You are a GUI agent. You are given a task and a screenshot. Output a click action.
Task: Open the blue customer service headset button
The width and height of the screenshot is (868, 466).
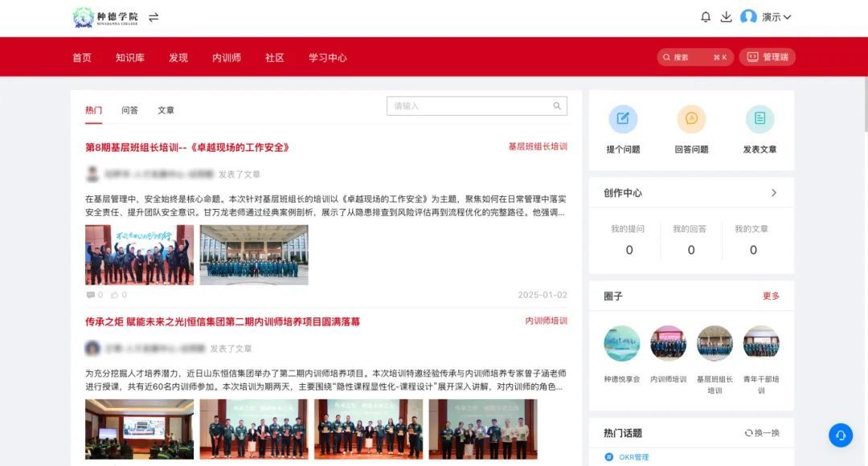click(841, 435)
